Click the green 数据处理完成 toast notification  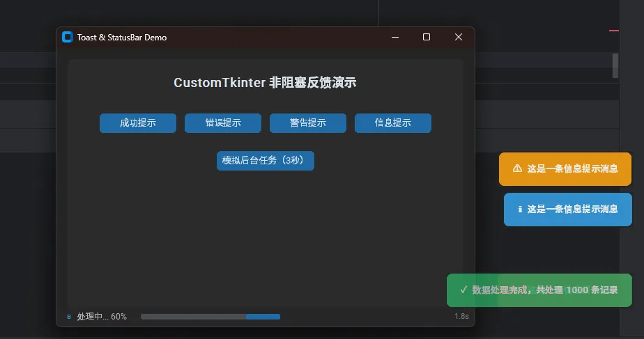point(539,290)
